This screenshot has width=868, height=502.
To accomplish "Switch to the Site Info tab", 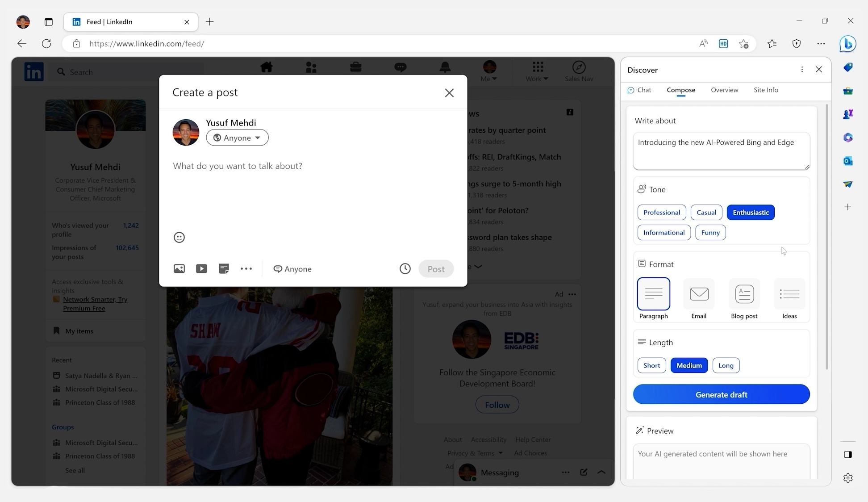I will click(766, 90).
